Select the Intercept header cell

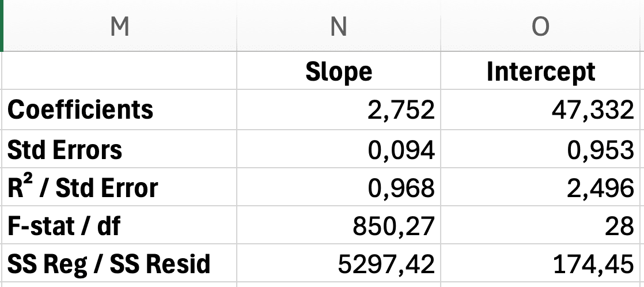[540, 71]
